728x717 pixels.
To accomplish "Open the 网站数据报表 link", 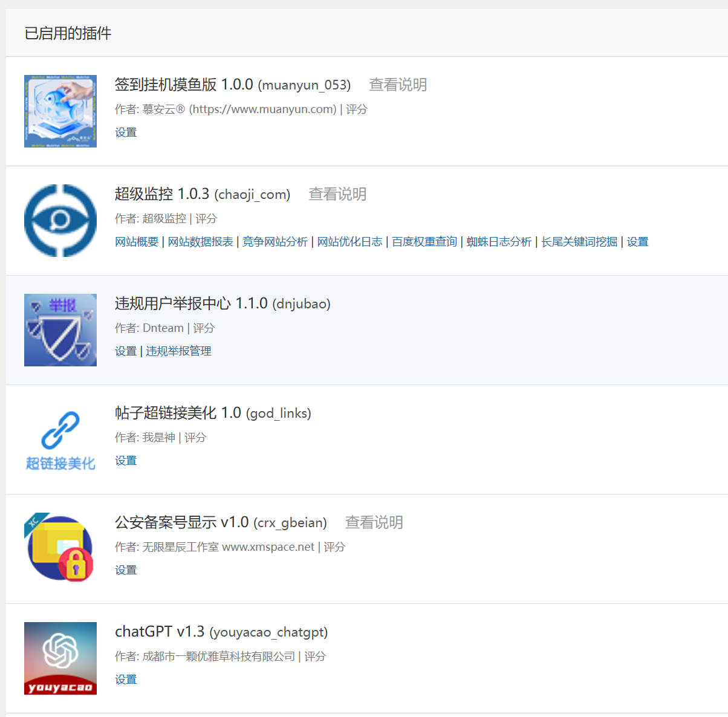I will [x=200, y=242].
